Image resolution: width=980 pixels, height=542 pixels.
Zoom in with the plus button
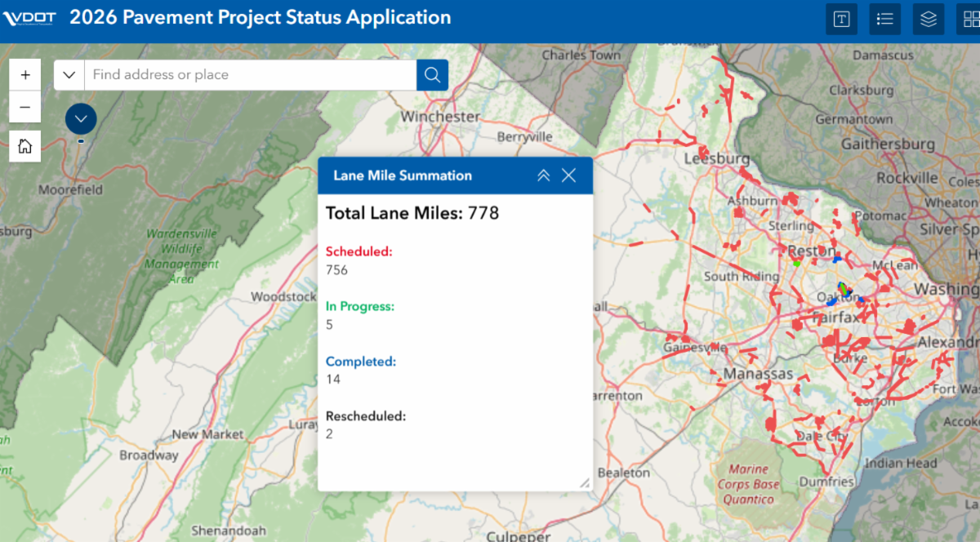click(x=25, y=74)
